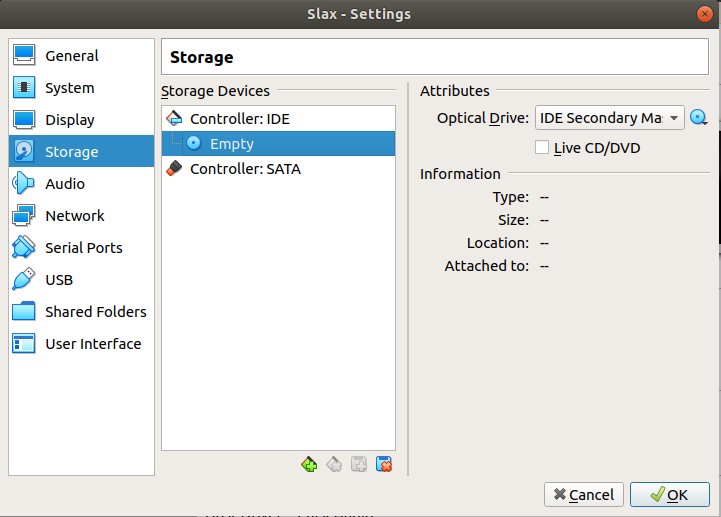The width and height of the screenshot is (721, 517).
Task: Click the remove controller icon
Action: tap(334, 464)
